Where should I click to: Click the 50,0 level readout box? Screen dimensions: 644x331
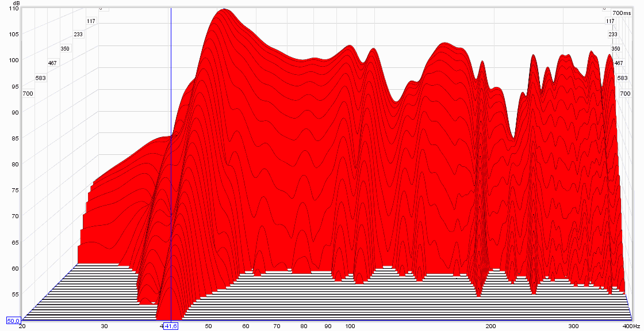point(13,321)
